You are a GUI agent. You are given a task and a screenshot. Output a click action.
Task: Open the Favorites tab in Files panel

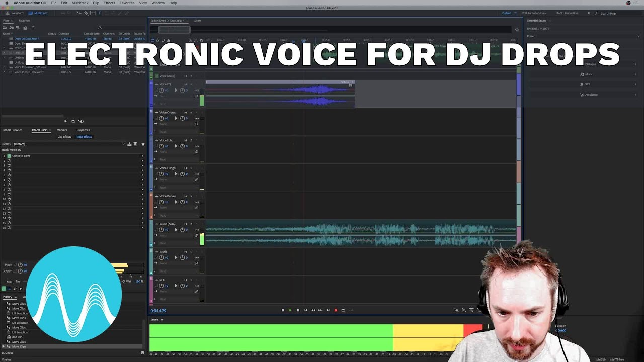tap(24, 21)
